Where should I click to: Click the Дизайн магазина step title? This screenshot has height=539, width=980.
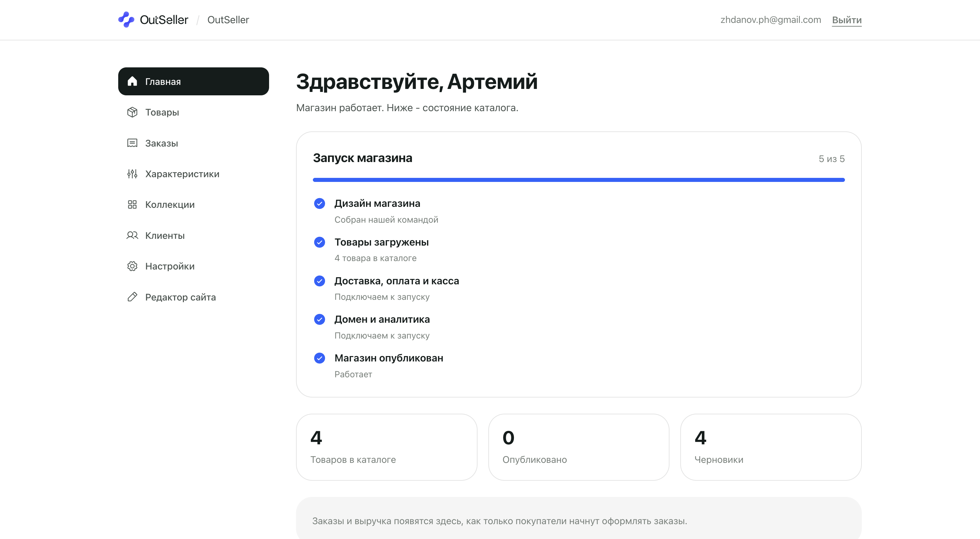[378, 204]
